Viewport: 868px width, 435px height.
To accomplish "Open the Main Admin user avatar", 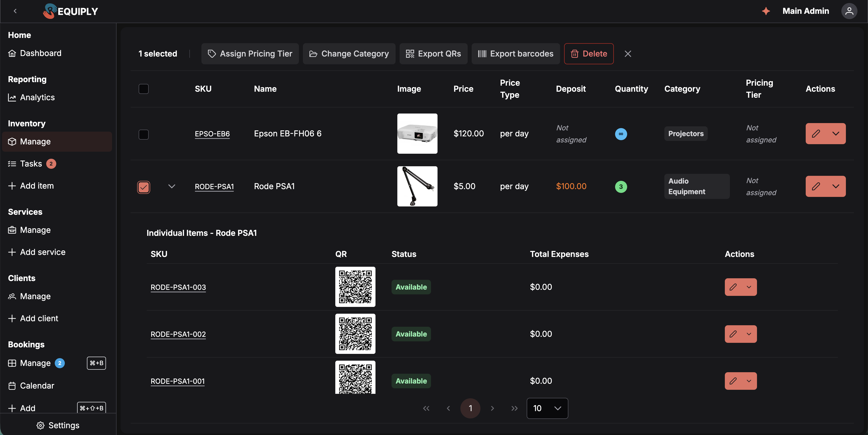I will point(849,11).
